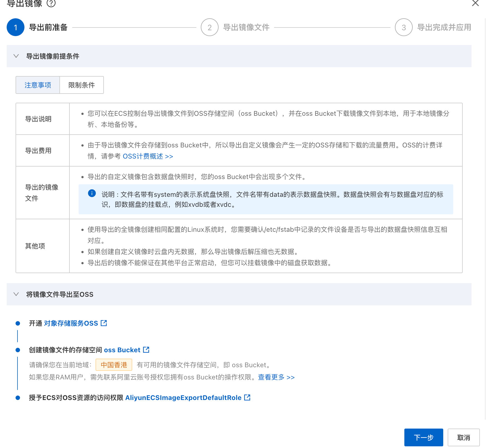Viewport: 486px width, 448px height.
Task: Open the OSS计费概述 >> link
Action: (x=148, y=156)
